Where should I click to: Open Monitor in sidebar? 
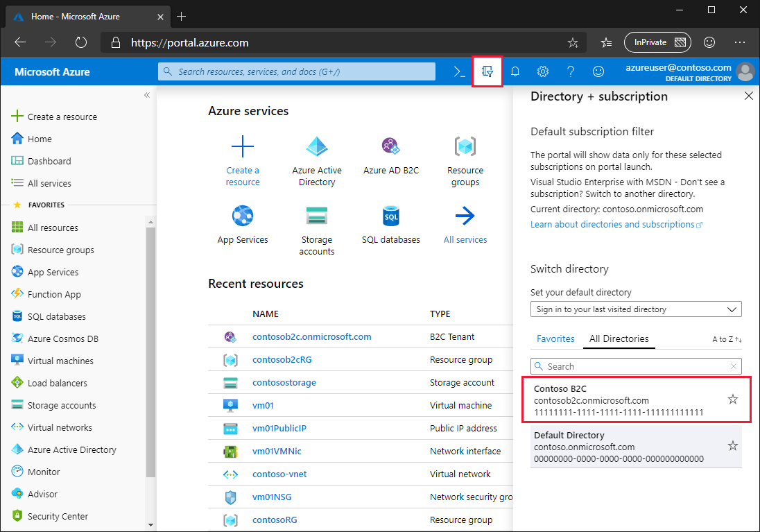(x=36, y=472)
